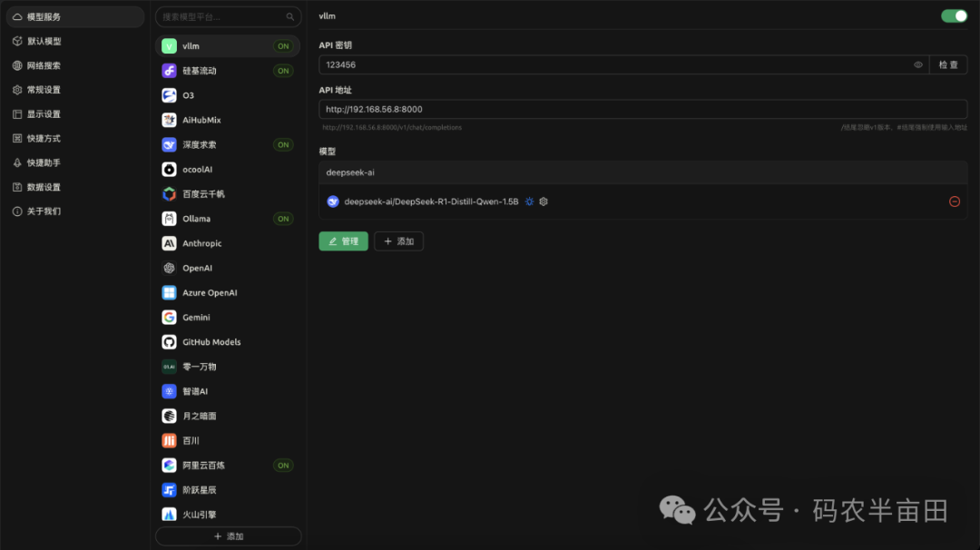Select the OpenAI provider icon
Image resolution: width=980 pixels, height=550 pixels.
pos(169,268)
